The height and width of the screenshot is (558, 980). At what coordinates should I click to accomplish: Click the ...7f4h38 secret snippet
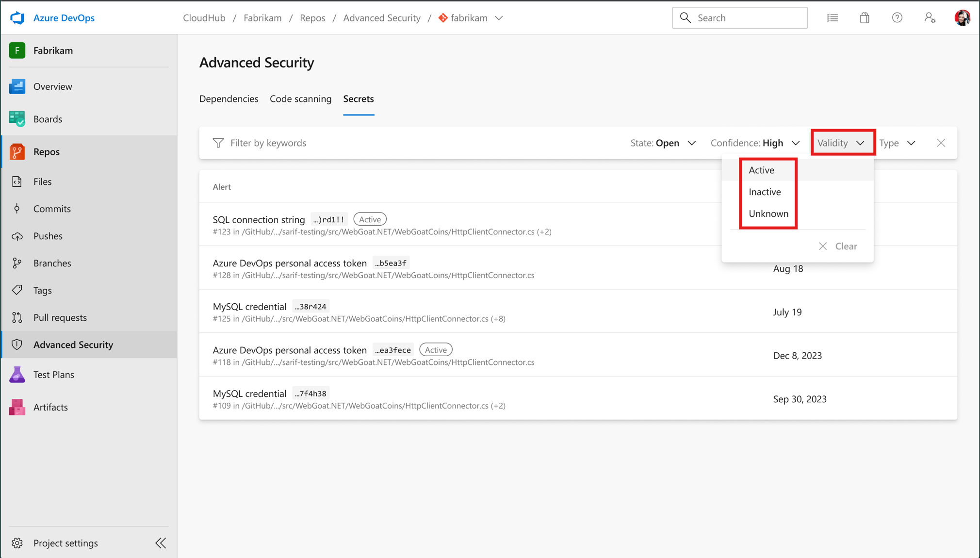click(311, 394)
